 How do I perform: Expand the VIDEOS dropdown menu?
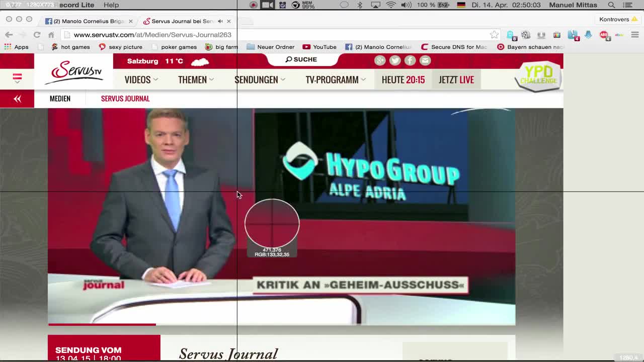click(x=141, y=79)
